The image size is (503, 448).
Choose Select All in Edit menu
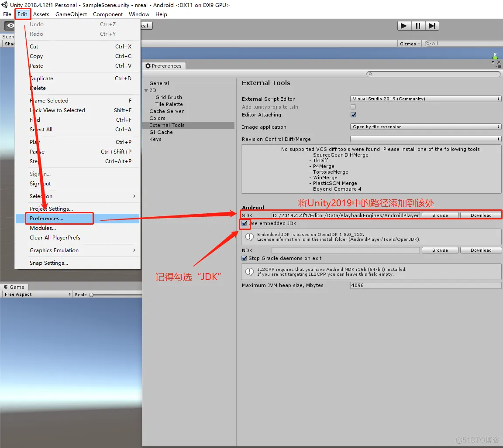77,129
